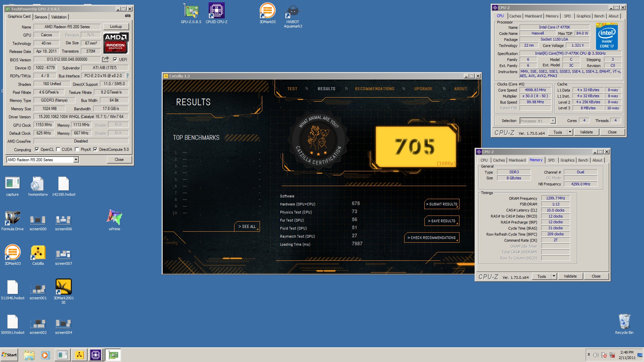Go to the TEST tab in Catzilla
Image resolution: width=644 pixels, height=362 pixels.
(x=292, y=89)
